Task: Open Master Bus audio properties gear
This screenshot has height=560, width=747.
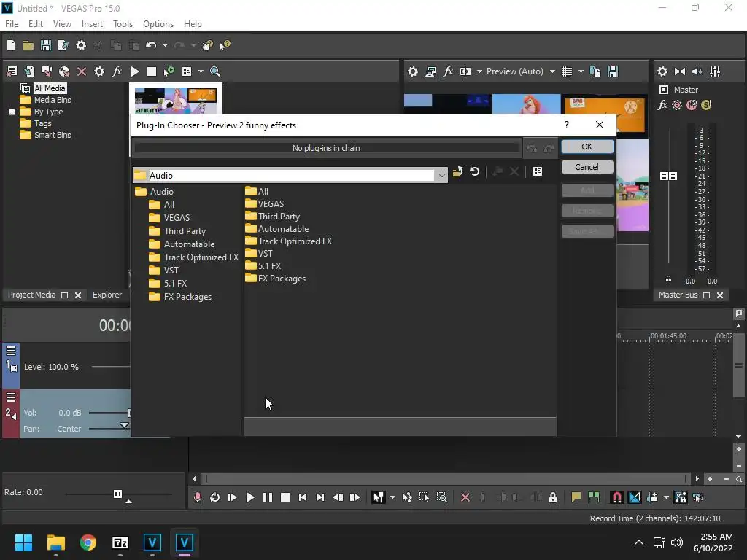Action: click(x=662, y=71)
